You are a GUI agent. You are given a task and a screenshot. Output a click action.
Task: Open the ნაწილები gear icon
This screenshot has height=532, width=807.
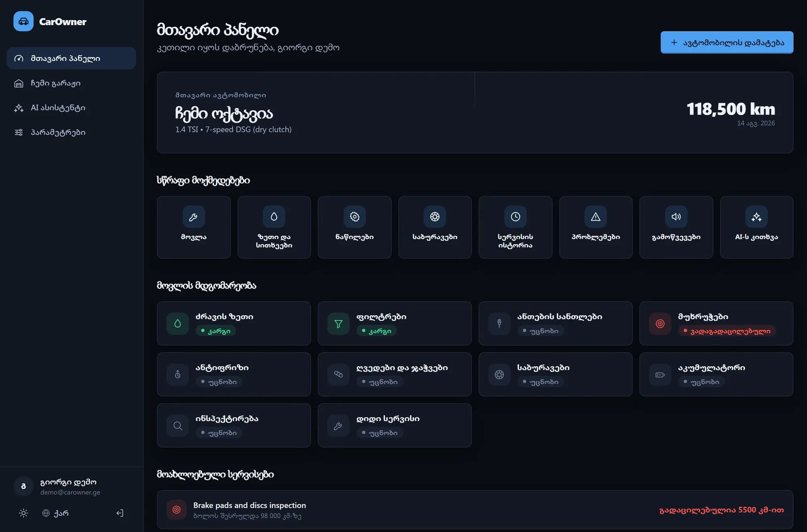355,217
